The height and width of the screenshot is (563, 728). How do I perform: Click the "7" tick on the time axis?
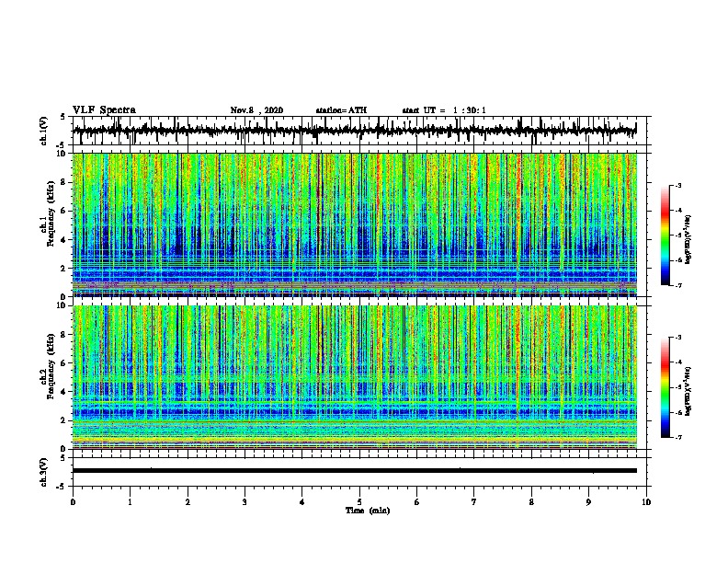[x=474, y=502]
